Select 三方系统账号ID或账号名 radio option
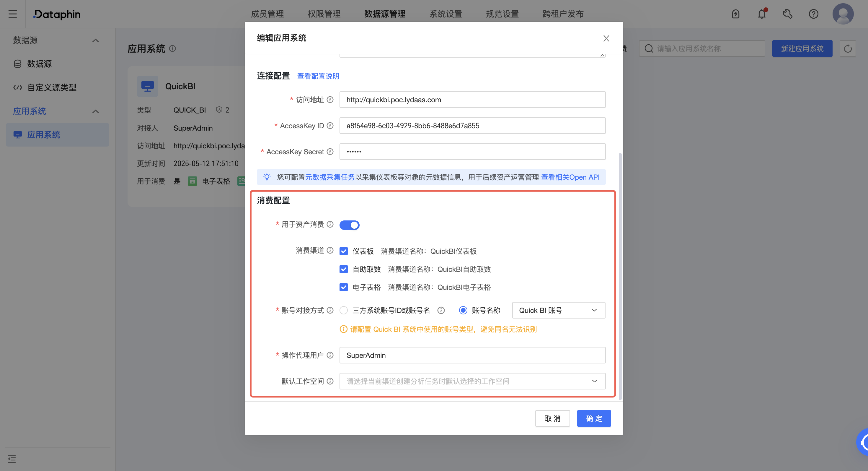 click(x=343, y=310)
